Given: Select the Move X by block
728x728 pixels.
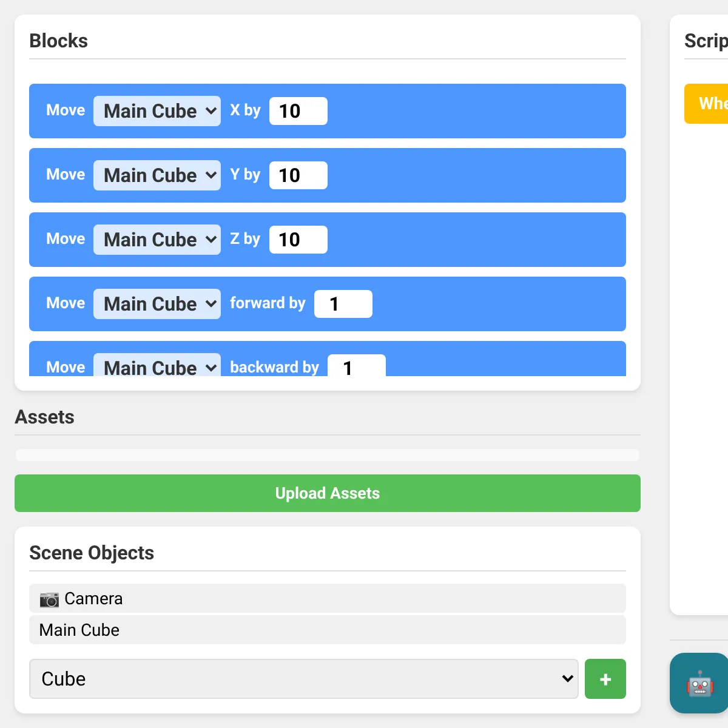Looking at the screenshot, I should [x=328, y=111].
